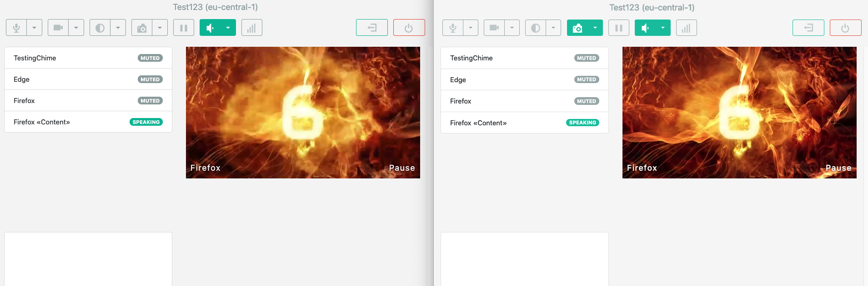Open speaker dropdown in left window

point(228,28)
